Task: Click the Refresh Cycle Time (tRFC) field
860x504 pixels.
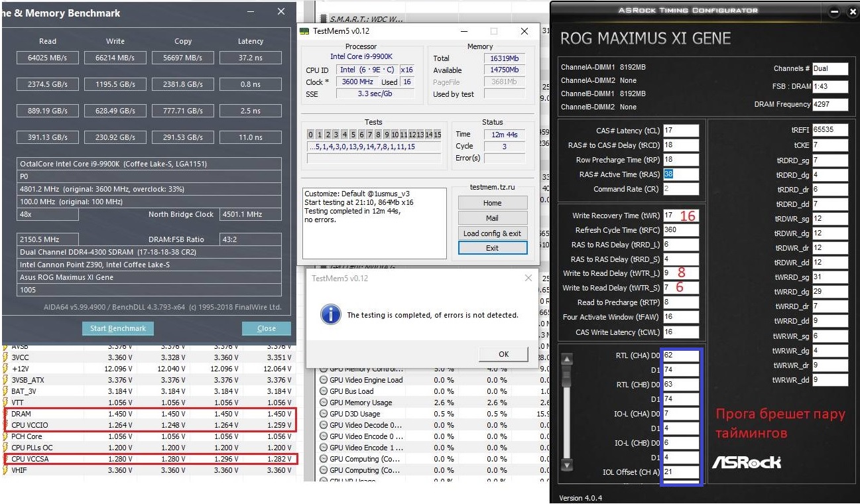Action: 680,230
